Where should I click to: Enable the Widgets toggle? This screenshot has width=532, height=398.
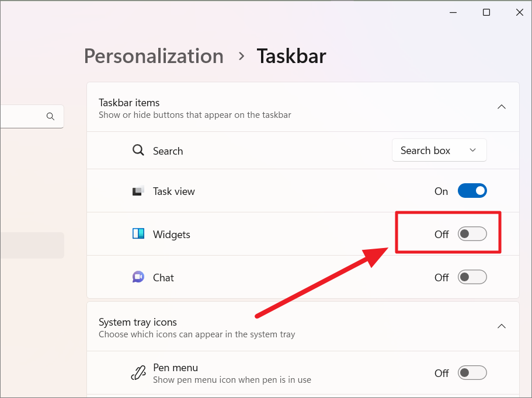(x=472, y=234)
